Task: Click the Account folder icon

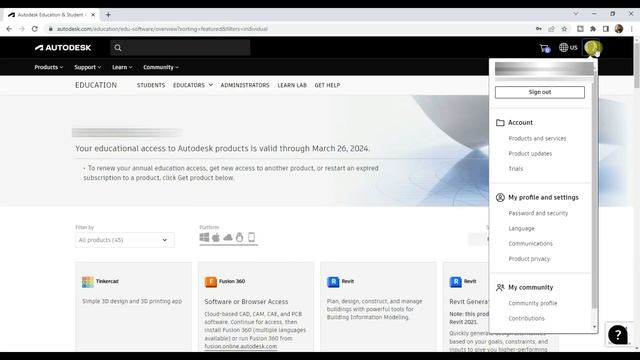Action: coord(500,122)
